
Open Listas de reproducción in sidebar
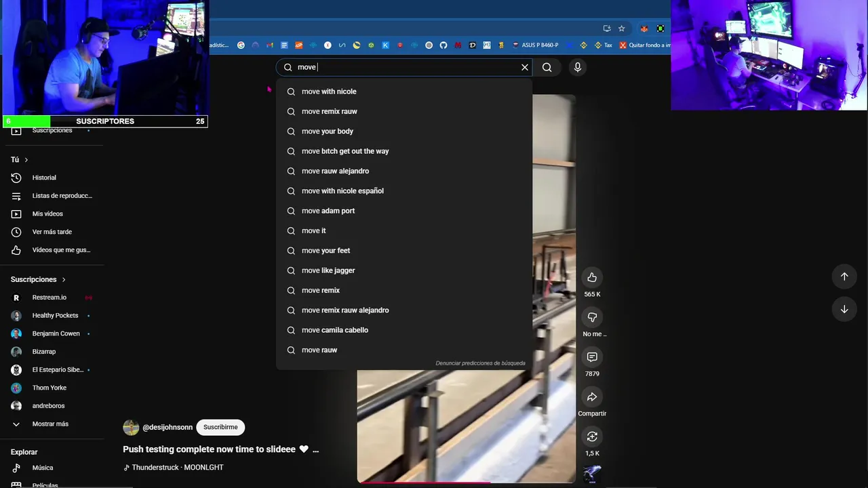tap(52, 196)
